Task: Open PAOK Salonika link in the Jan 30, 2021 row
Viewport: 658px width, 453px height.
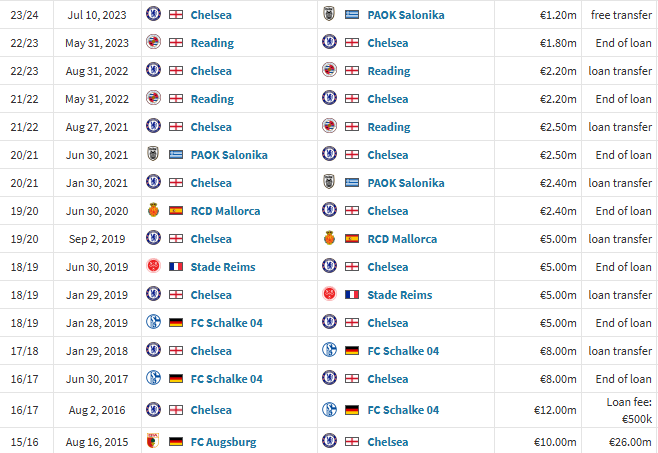Action: (x=406, y=183)
